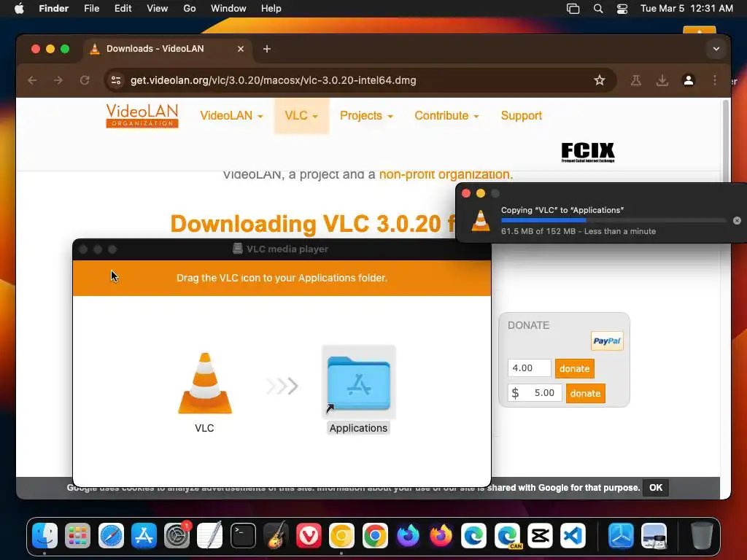Image resolution: width=747 pixels, height=560 pixels.
Task: Reload the current page
Action: [x=85, y=80]
